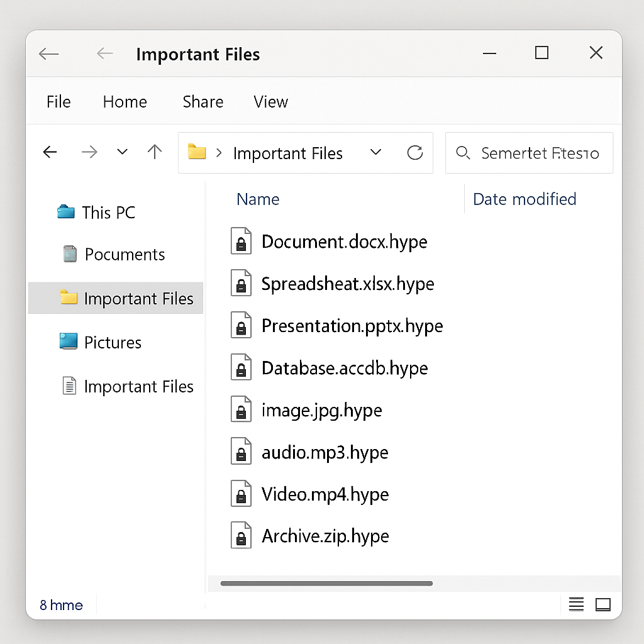Click the yellow folder icon in address bar
This screenshot has width=644, height=644.
point(197,152)
